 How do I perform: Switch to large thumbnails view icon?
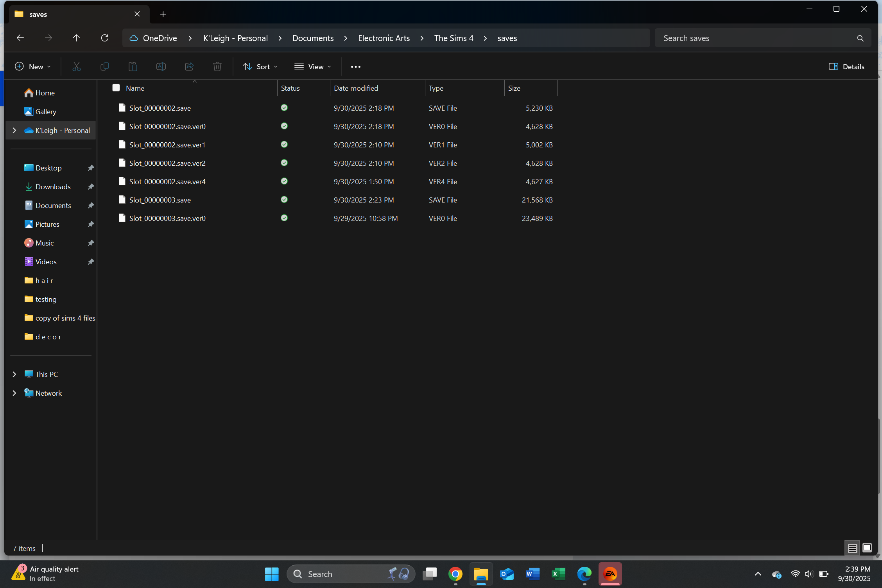(867, 548)
